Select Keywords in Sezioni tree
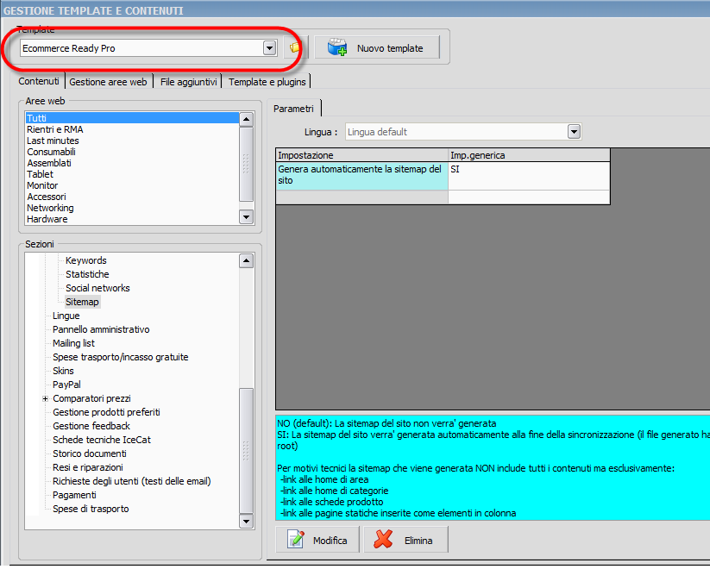Screen dimensions: 710x588 tap(86, 260)
